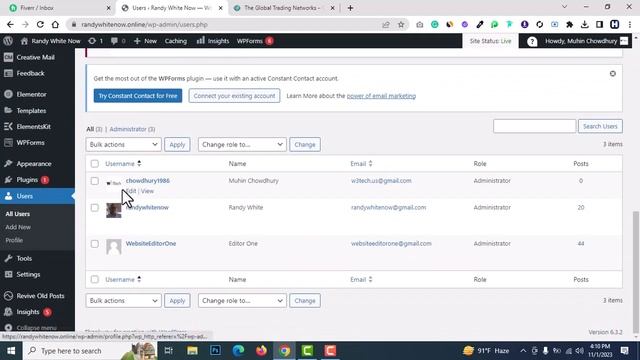Sort by Email in table header

tap(361, 164)
